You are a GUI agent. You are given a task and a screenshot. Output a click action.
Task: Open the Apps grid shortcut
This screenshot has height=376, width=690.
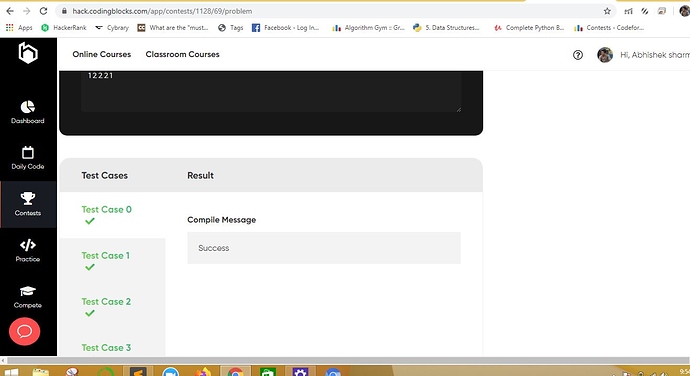click(19, 28)
